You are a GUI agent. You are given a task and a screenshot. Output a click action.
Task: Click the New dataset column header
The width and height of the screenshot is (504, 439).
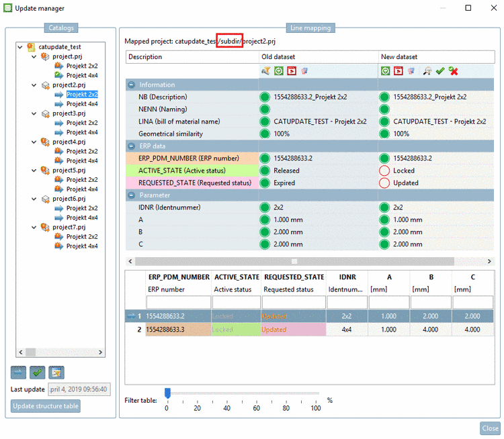click(437, 57)
